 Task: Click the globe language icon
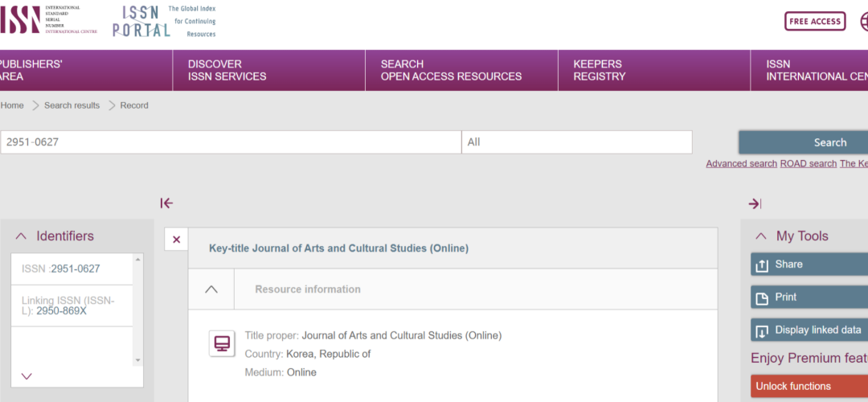(x=863, y=21)
